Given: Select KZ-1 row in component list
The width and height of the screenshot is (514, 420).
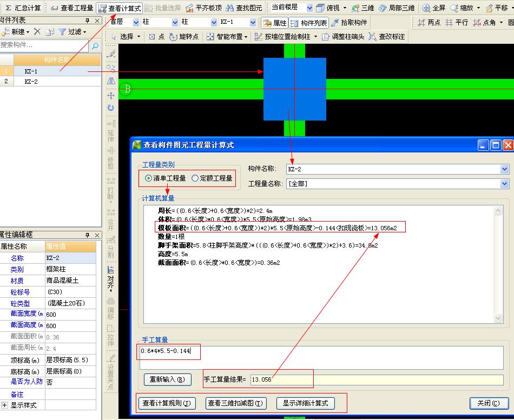Looking at the screenshot, I should click(x=50, y=71).
